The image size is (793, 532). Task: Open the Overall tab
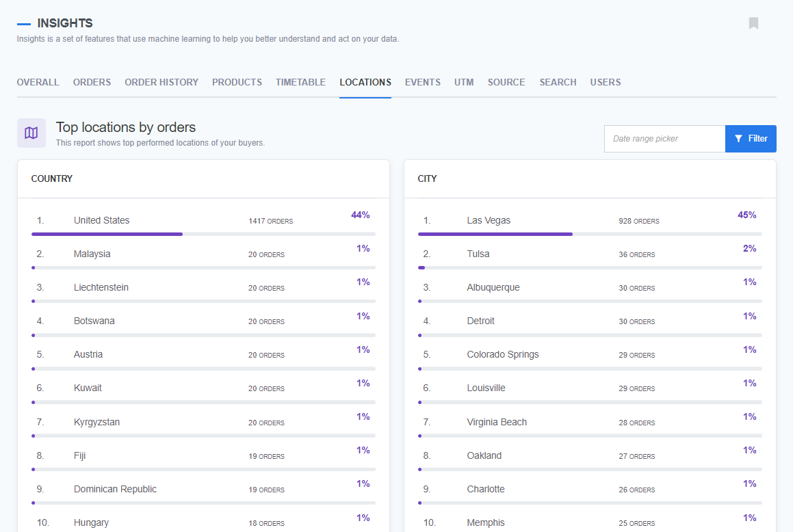pos(38,82)
